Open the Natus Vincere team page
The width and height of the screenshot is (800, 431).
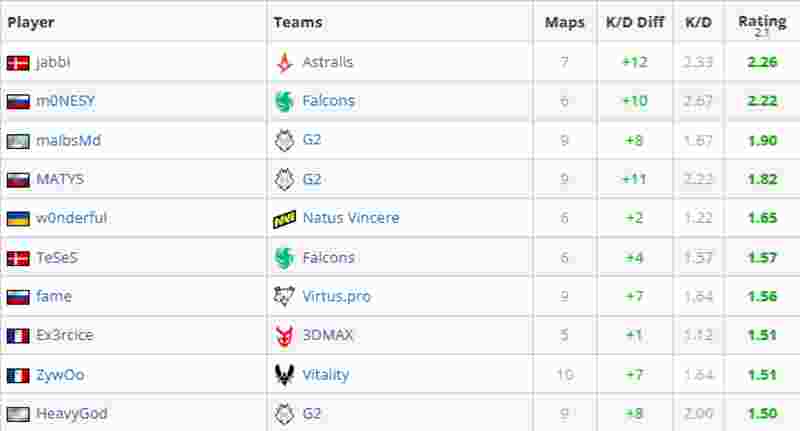pos(350,218)
